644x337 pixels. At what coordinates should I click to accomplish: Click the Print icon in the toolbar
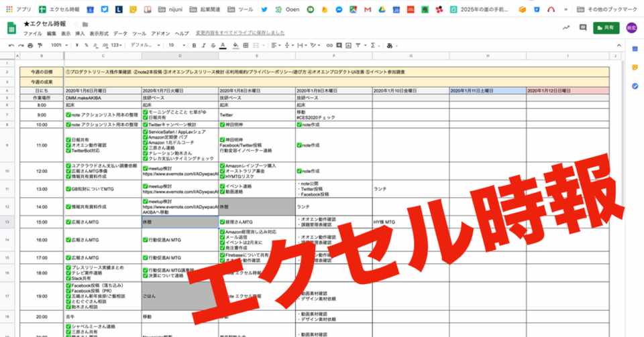(x=30, y=46)
